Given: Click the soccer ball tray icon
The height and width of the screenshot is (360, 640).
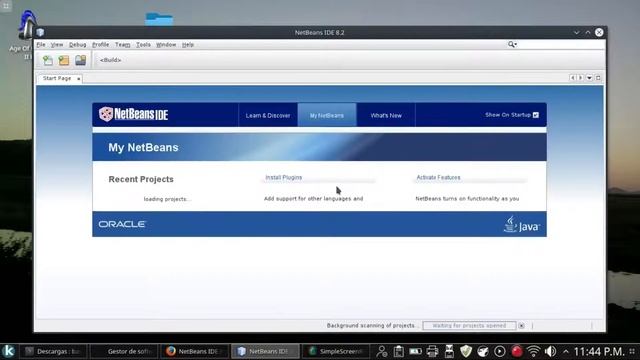Looking at the screenshot, I should tap(483, 351).
